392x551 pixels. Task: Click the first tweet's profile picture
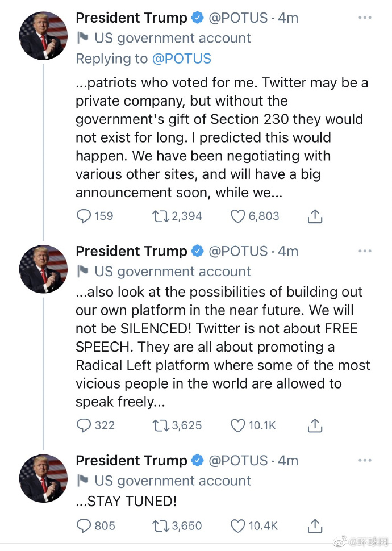[x=43, y=36]
